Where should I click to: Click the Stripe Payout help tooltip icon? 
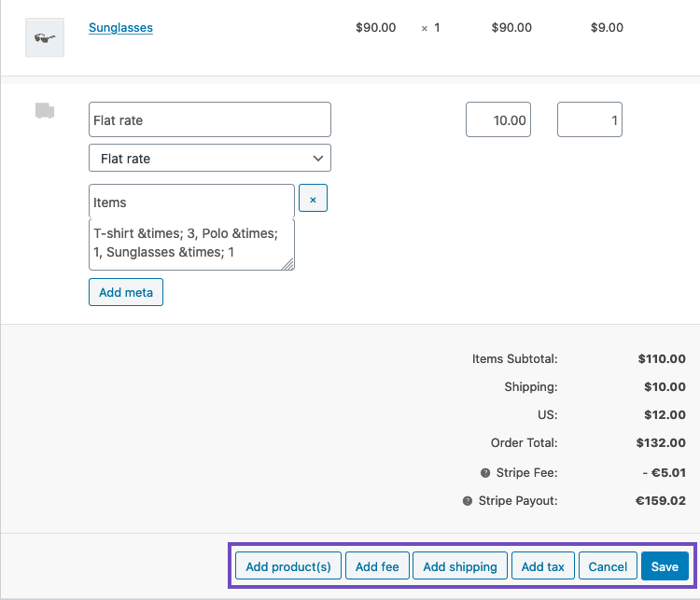(x=468, y=501)
